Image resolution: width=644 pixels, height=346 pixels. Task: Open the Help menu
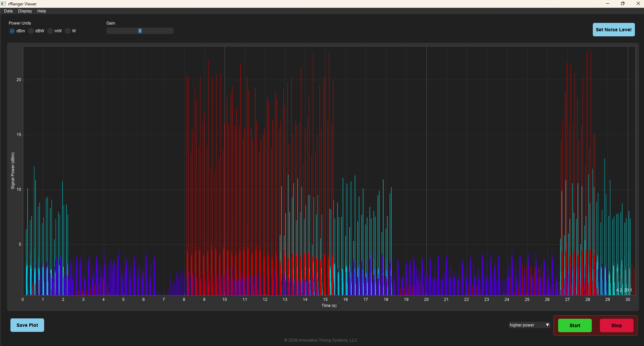[x=42, y=11]
